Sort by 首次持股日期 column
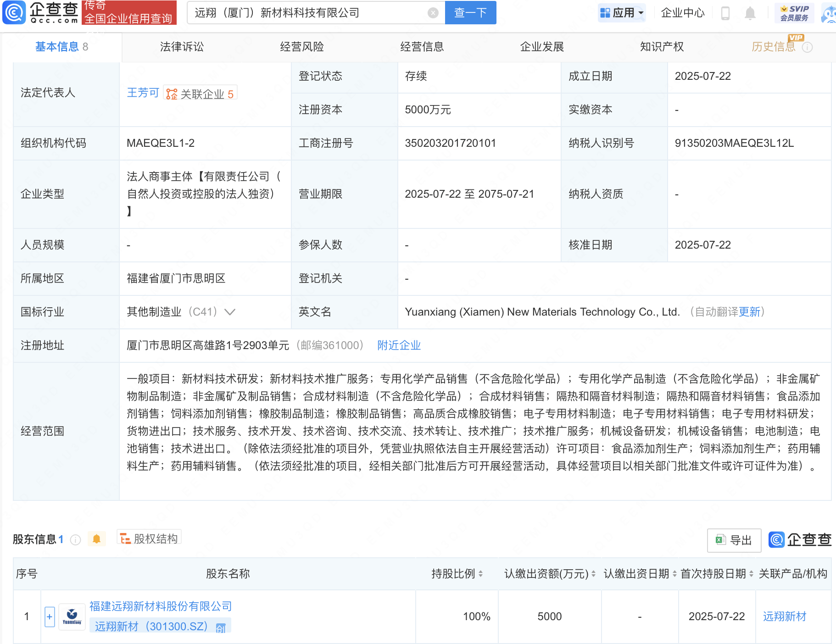 click(751, 574)
